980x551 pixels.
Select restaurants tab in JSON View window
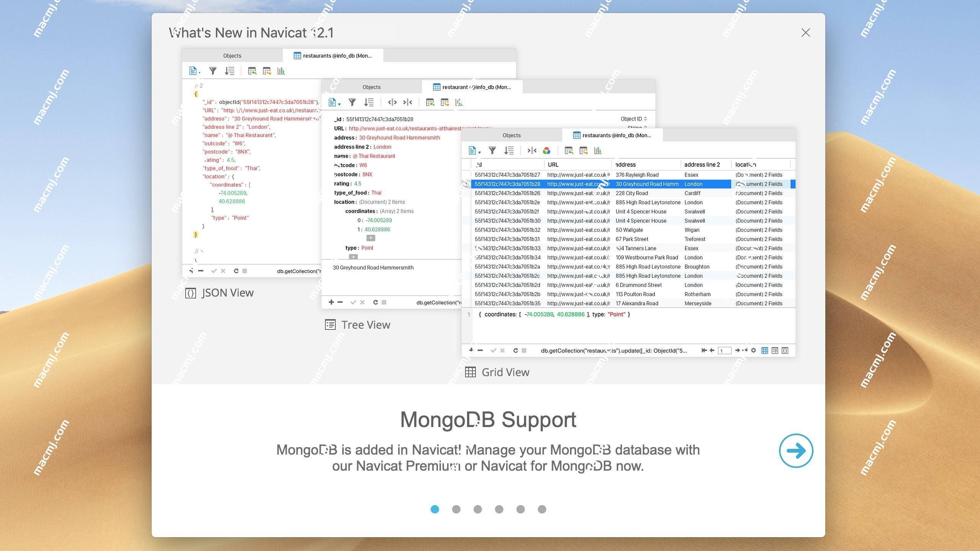(333, 55)
